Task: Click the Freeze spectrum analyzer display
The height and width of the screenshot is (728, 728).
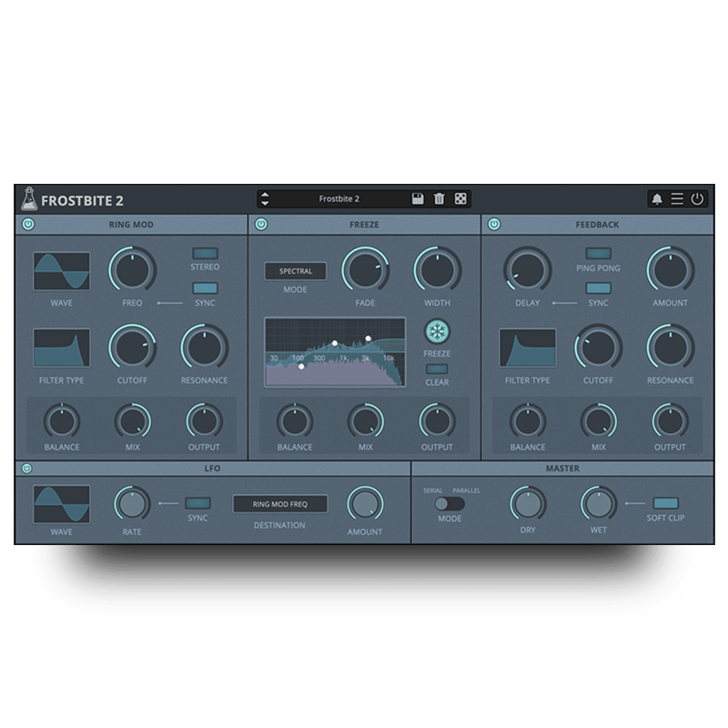Action: click(335, 352)
